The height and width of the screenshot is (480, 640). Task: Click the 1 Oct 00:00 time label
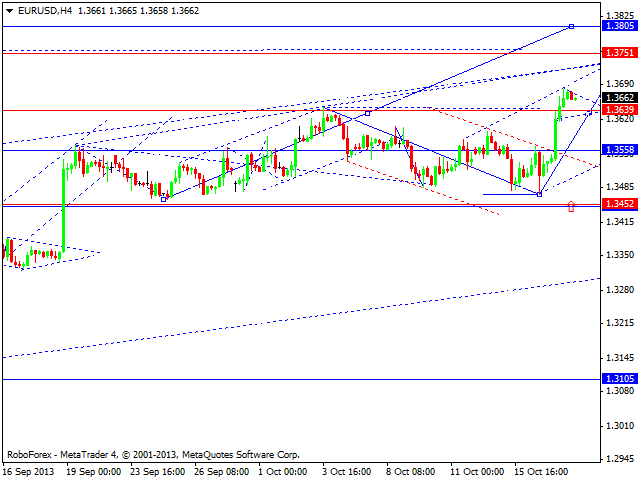(x=283, y=471)
